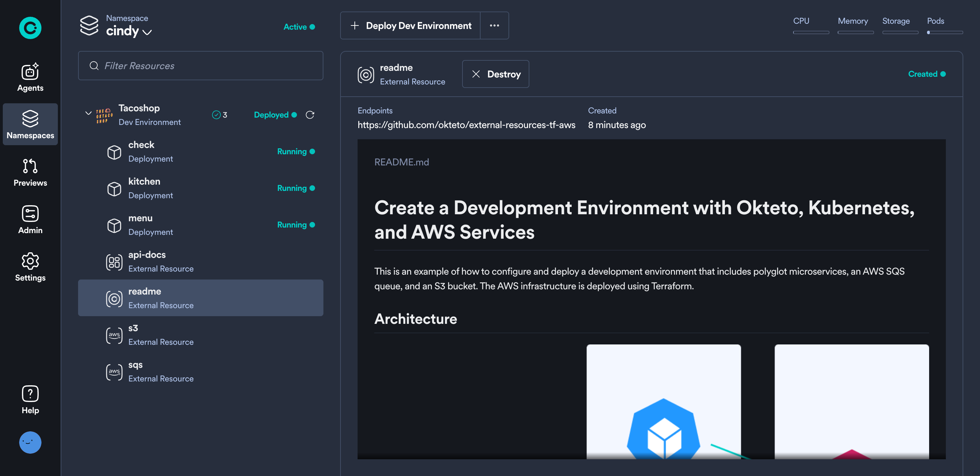Focus the Filter Resources search field
The height and width of the screenshot is (476, 980).
200,66
